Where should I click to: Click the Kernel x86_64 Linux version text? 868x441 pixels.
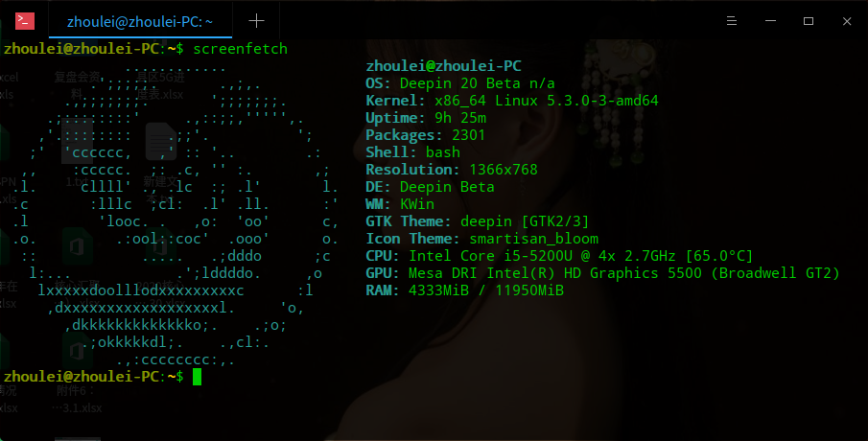[x=547, y=101]
